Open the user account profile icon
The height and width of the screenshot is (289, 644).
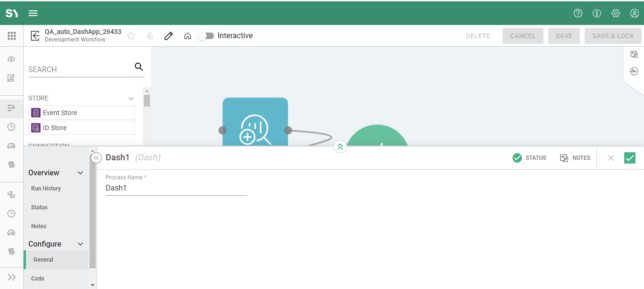click(635, 13)
